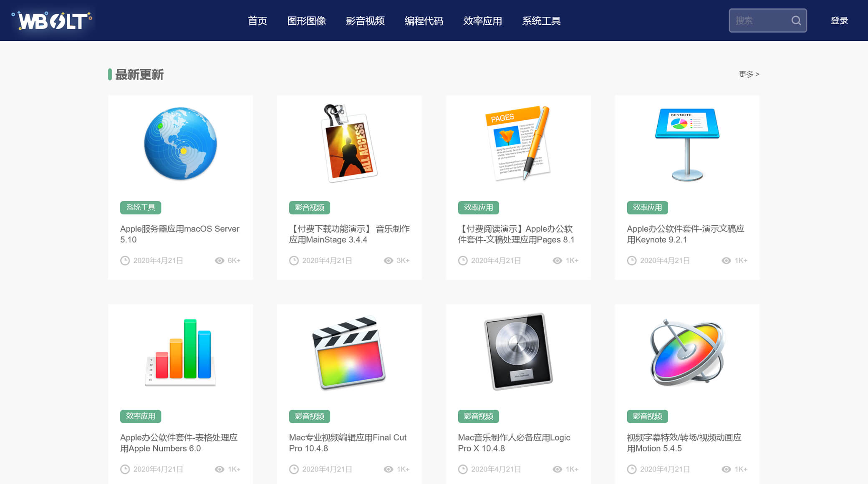Go to 首页 in navigation

257,20
